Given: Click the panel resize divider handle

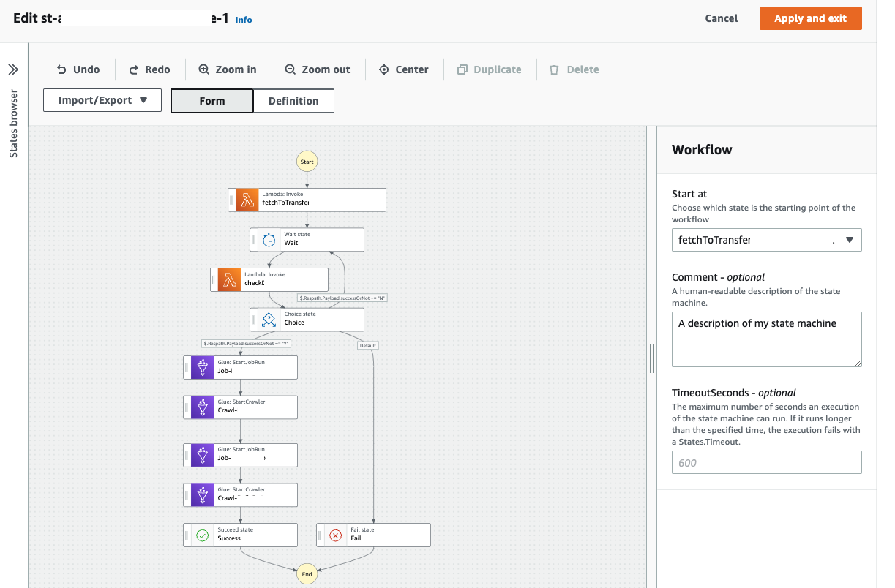Looking at the screenshot, I should coord(651,357).
